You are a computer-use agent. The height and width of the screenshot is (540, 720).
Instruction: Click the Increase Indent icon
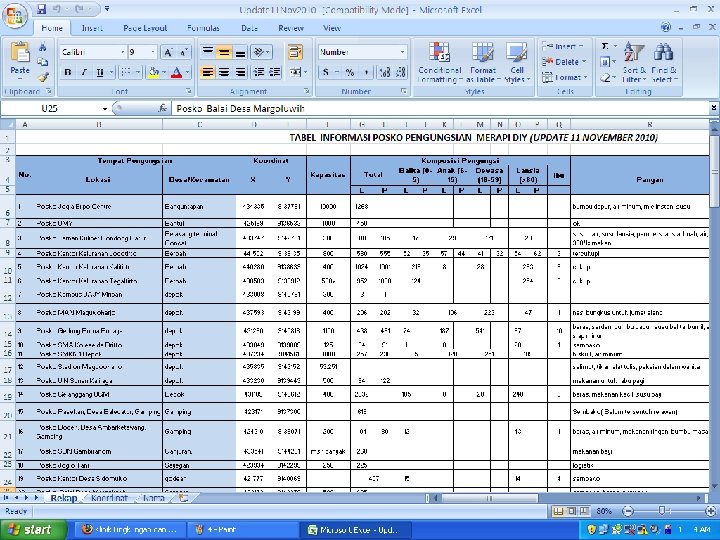pyautogui.click(x=275, y=72)
